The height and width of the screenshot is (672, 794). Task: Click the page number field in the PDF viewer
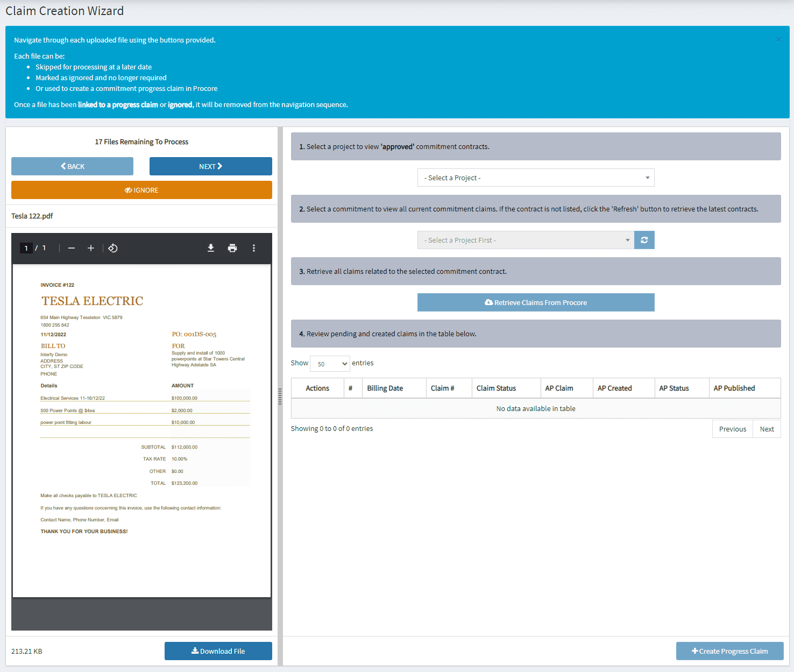click(25, 248)
